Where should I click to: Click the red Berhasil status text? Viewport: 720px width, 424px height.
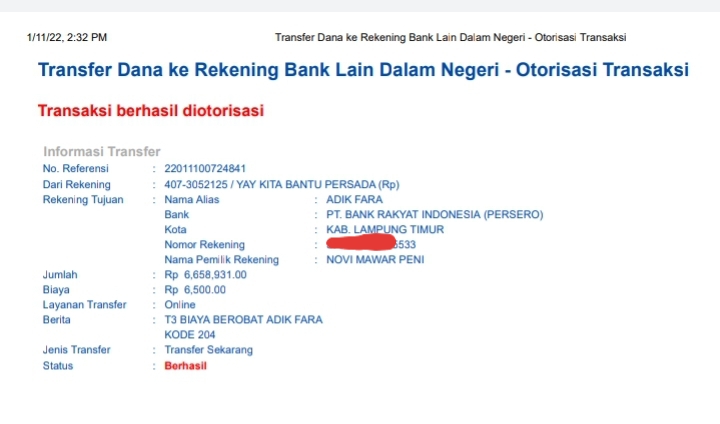tap(186, 366)
